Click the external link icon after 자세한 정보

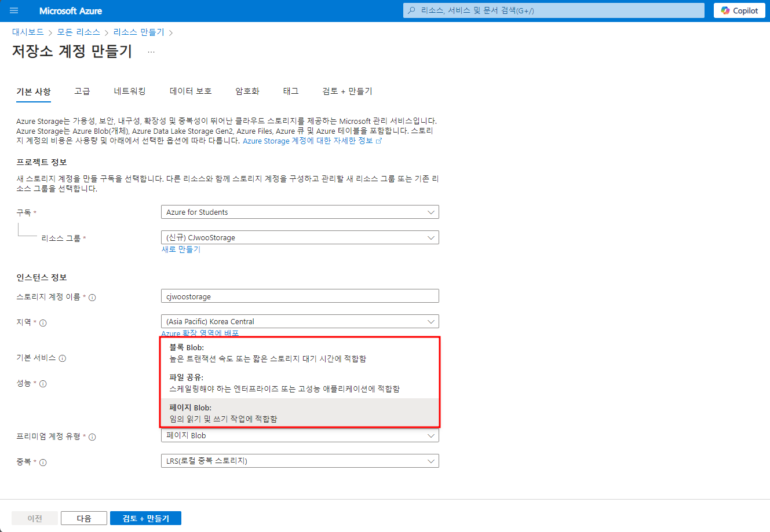point(379,141)
